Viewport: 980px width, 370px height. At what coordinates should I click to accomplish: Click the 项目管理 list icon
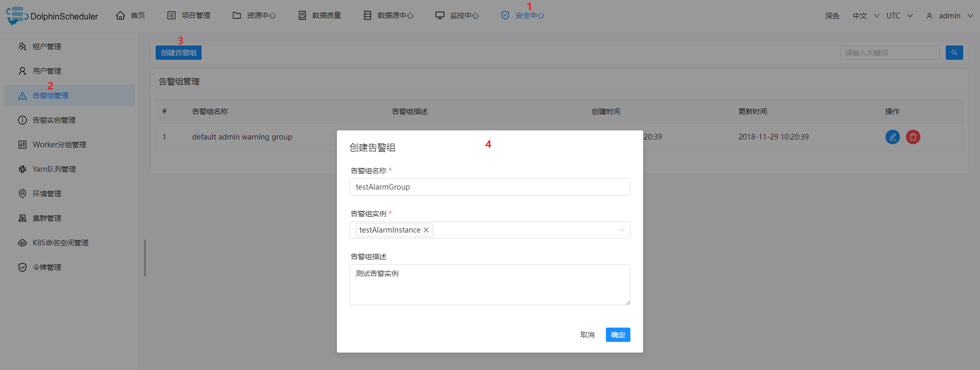pos(171,15)
